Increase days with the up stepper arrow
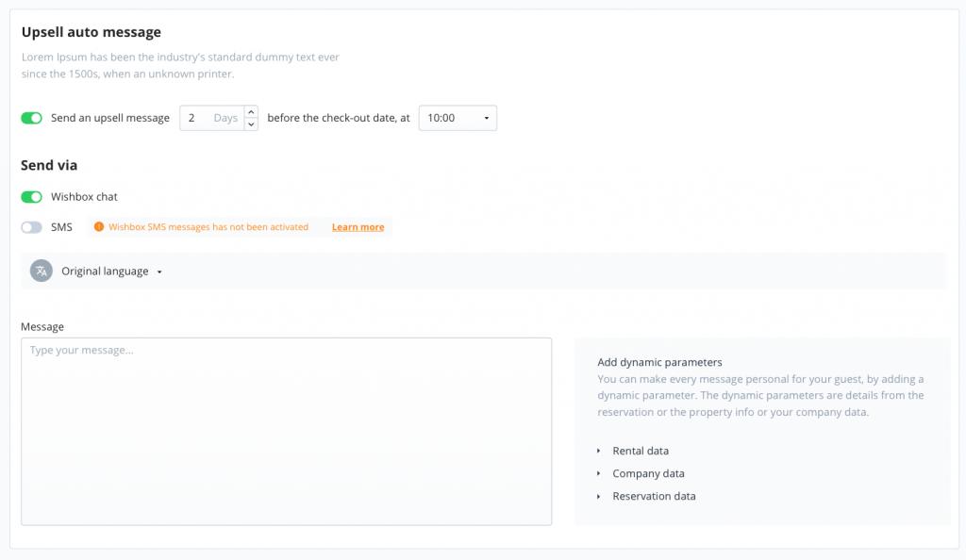 (x=251, y=112)
